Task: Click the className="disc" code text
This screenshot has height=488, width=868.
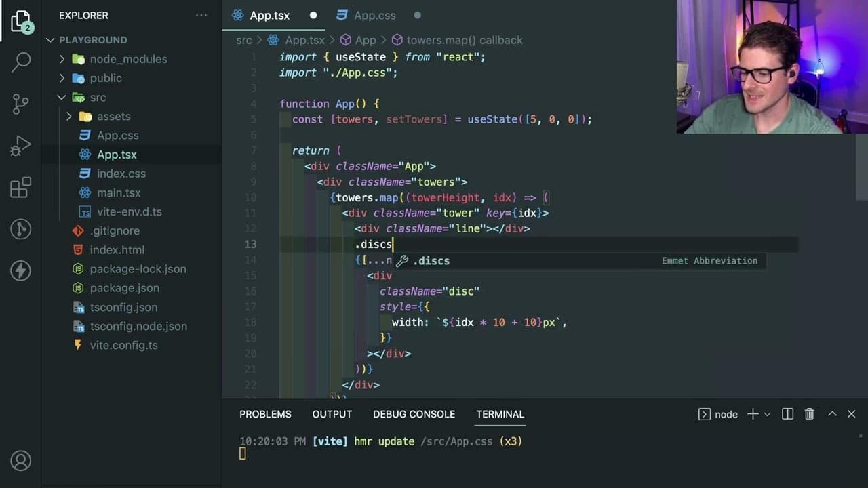Action: 429,291
